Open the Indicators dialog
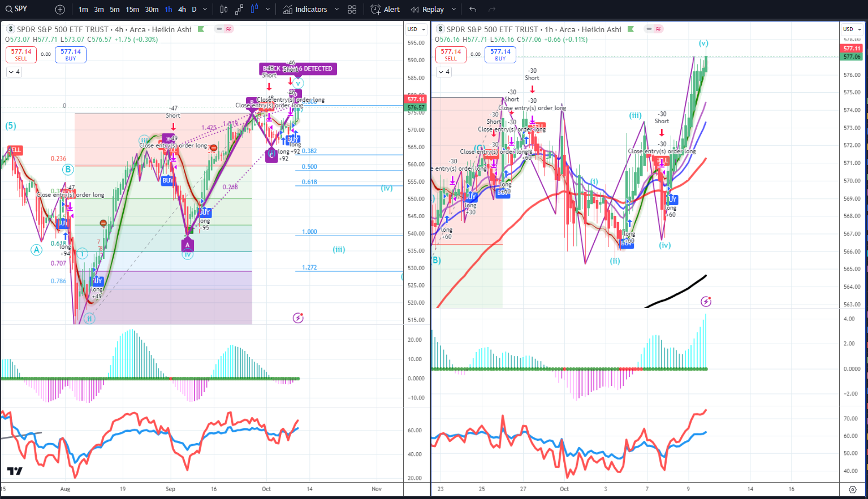The image size is (868, 499). [305, 10]
